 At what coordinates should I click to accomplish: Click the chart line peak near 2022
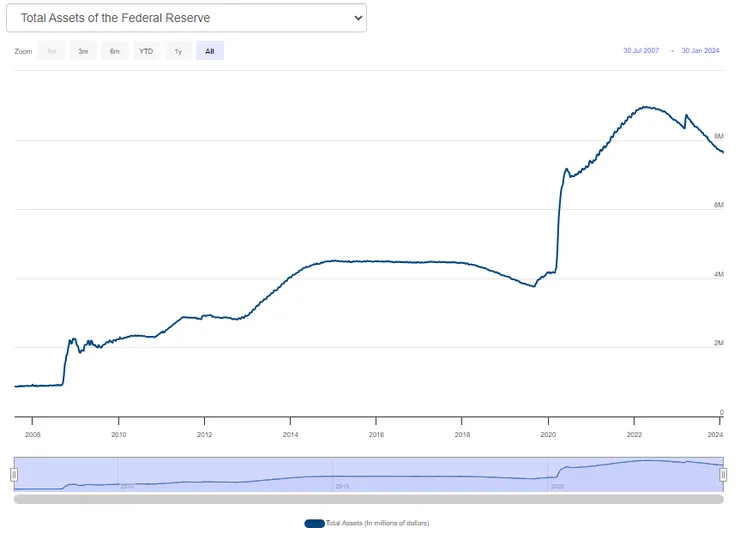(x=646, y=106)
